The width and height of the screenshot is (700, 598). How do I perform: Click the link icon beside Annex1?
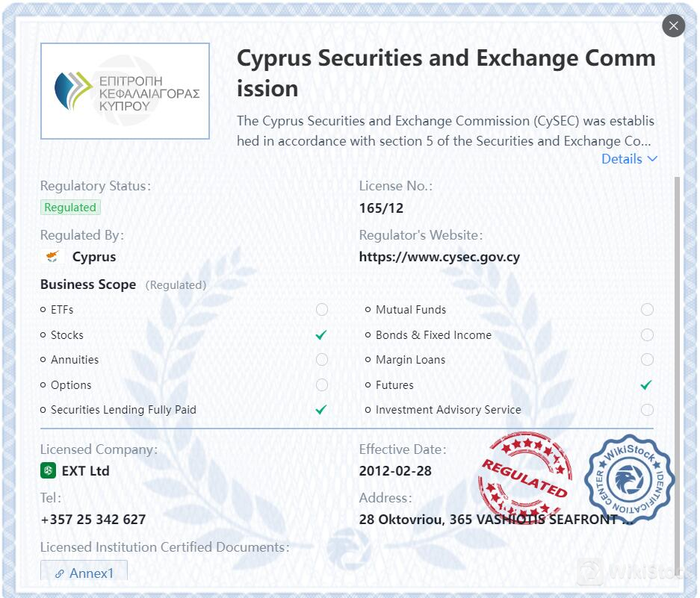coord(59,573)
